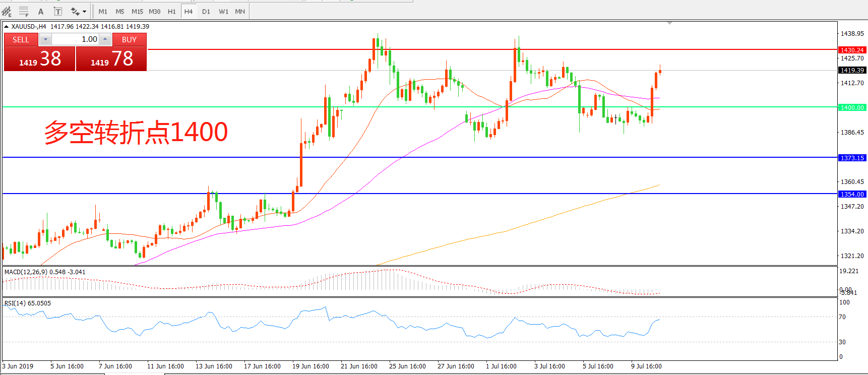Increase lot volume with up arrow

coord(105,39)
